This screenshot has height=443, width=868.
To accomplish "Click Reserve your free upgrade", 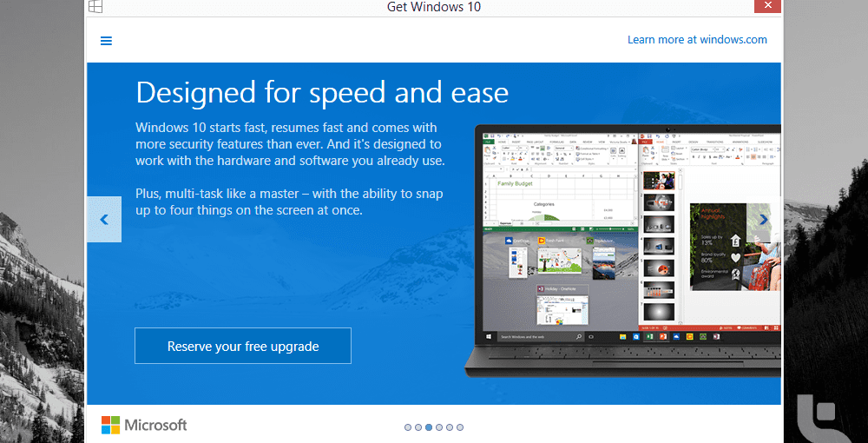I will click(243, 346).
